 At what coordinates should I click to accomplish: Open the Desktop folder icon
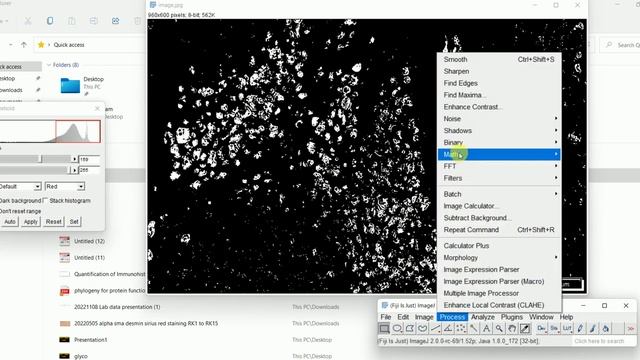(70, 86)
